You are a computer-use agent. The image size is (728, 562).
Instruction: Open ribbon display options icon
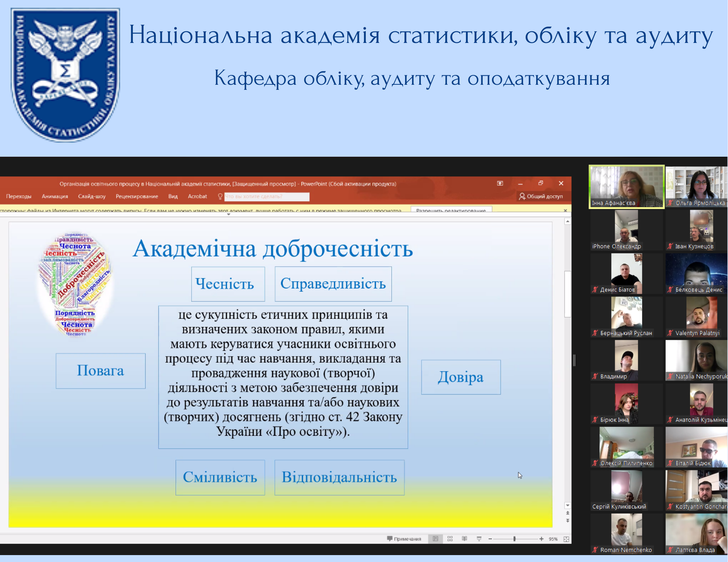tap(500, 183)
